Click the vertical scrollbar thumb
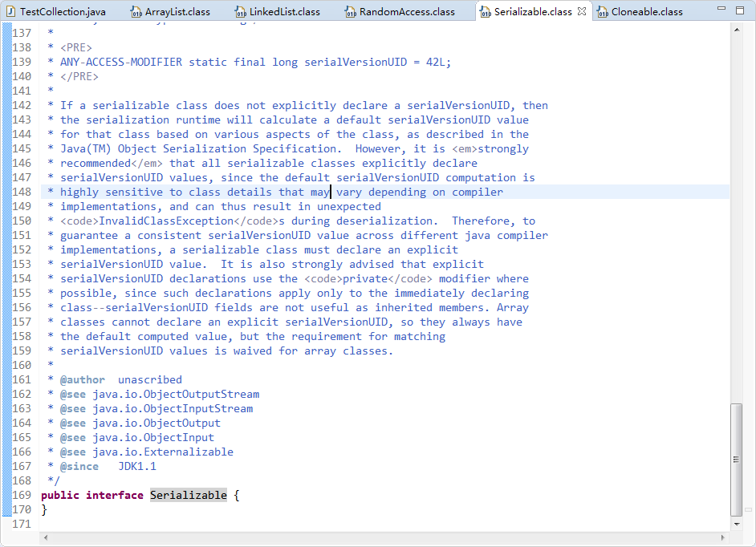Screen dimensions: 756x547 (x=736, y=460)
